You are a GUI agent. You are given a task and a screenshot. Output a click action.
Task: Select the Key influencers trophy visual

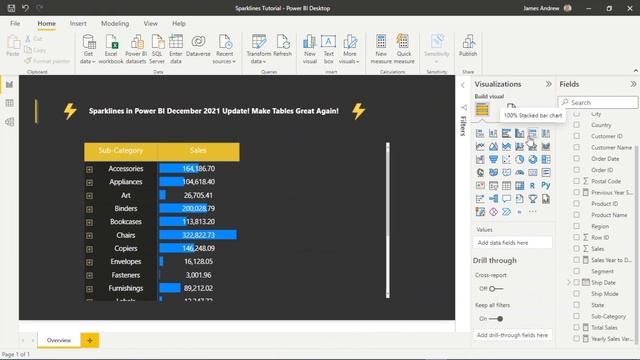coord(532,199)
